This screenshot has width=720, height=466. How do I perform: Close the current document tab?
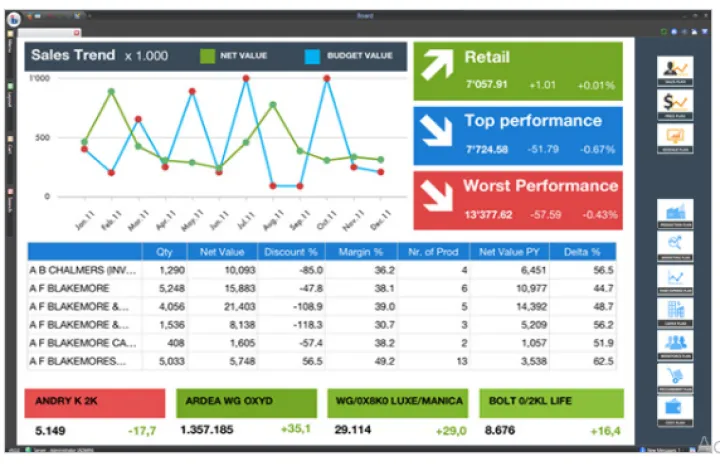(76, 34)
